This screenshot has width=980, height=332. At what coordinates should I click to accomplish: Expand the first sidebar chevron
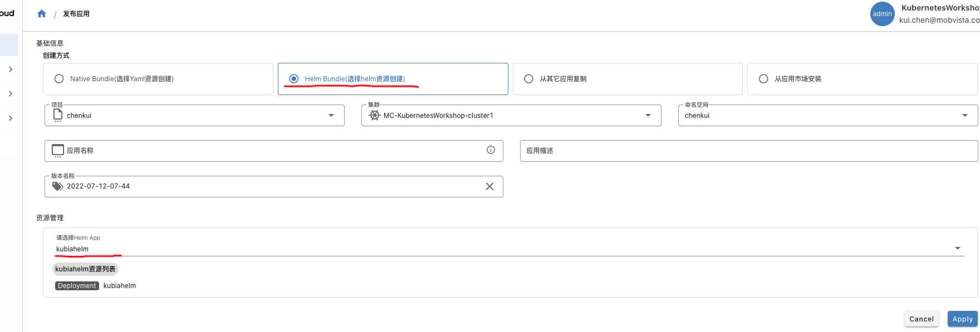coord(11,69)
